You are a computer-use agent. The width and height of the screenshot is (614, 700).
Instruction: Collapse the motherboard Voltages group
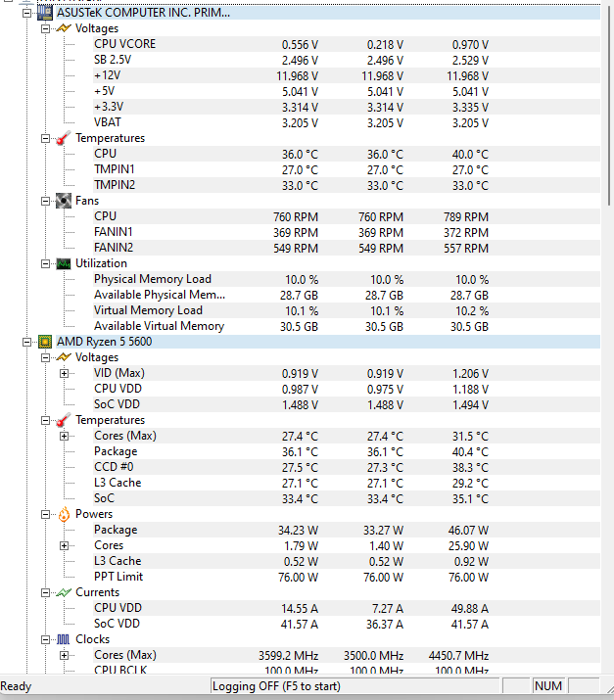pyautogui.click(x=46, y=28)
